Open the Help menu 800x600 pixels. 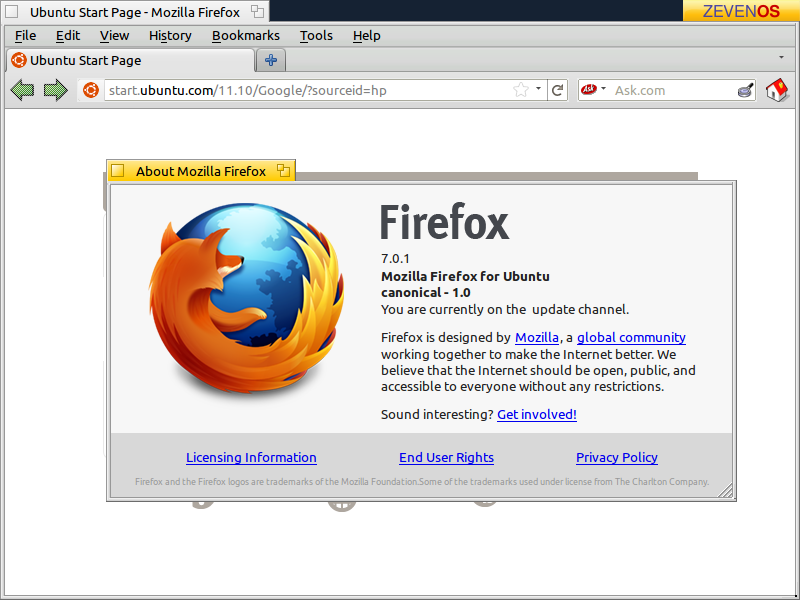pos(366,36)
